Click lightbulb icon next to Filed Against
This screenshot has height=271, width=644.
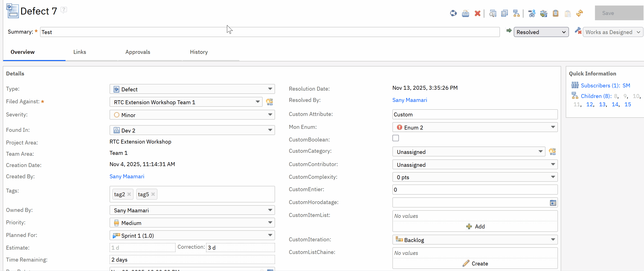click(x=270, y=102)
